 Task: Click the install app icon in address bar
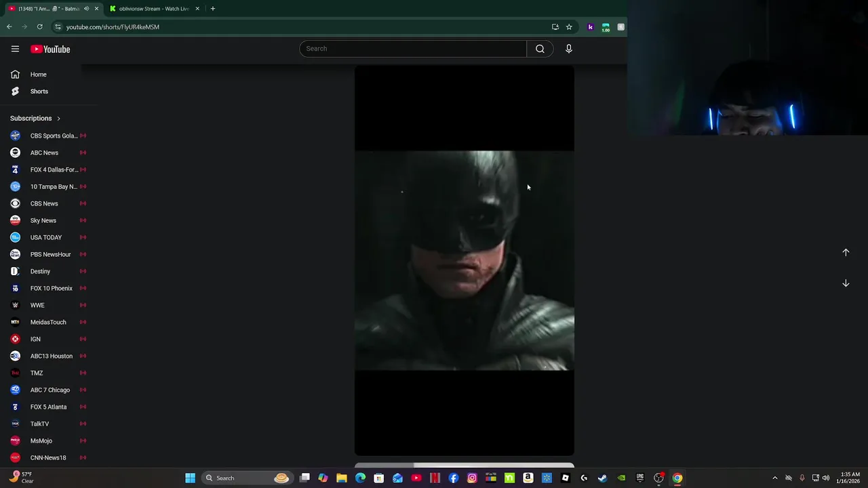[x=555, y=27]
